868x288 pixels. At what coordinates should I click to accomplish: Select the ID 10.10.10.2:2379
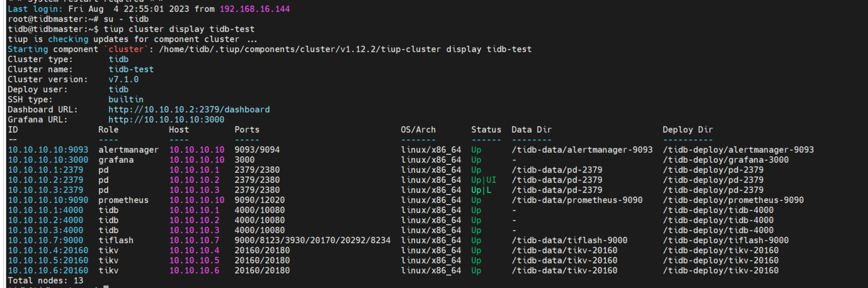point(45,180)
